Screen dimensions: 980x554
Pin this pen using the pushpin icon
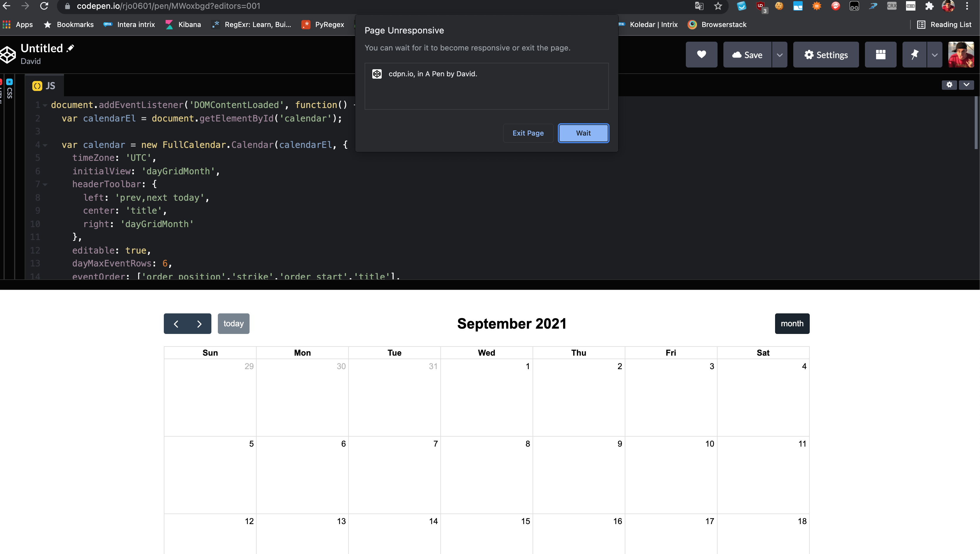coord(915,54)
